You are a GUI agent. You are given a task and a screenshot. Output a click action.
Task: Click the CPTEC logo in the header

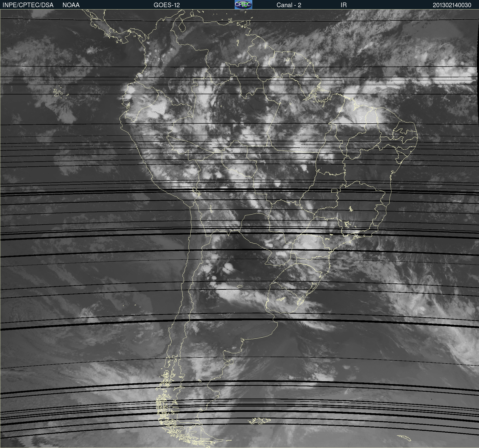click(243, 5)
